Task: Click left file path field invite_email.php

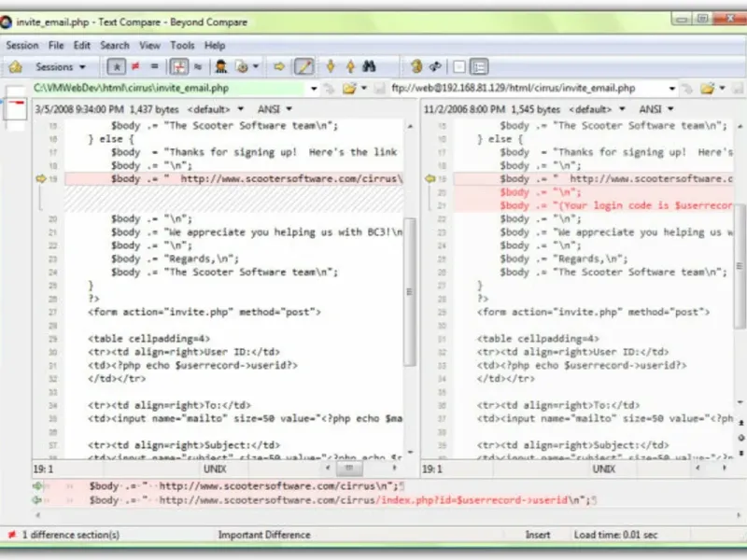Action: click(169, 88)
